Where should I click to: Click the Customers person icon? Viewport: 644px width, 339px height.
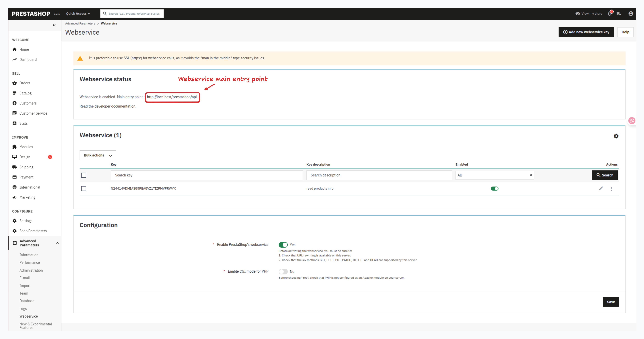15,103
